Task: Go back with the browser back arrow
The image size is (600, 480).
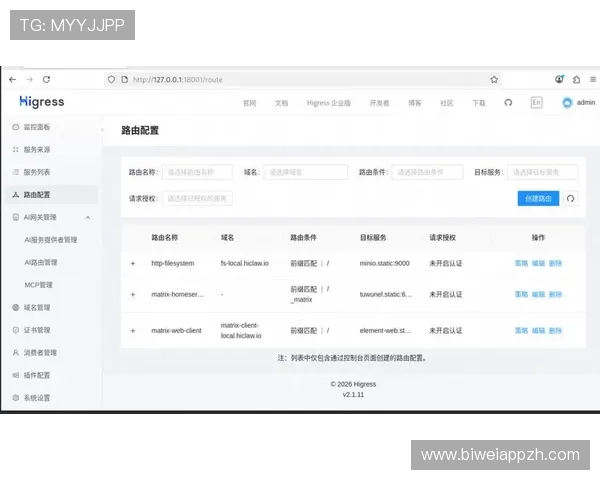Action: click(13, 80)
